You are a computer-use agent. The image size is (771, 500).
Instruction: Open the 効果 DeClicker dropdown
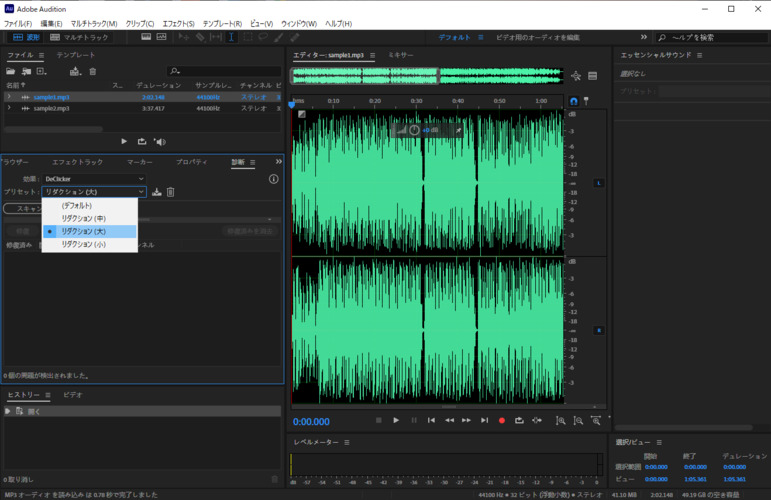point(95,179)
